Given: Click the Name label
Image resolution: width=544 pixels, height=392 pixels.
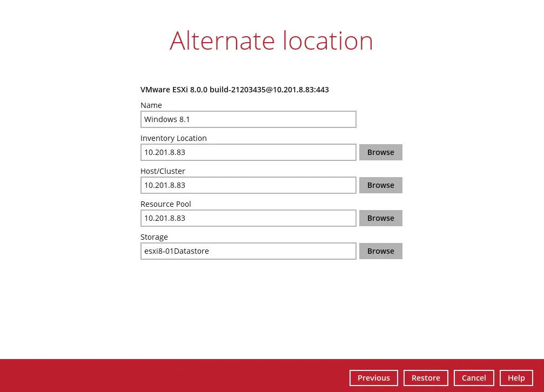Looking at the screenshot, I should pyautogui.click(x=151, y=105).
